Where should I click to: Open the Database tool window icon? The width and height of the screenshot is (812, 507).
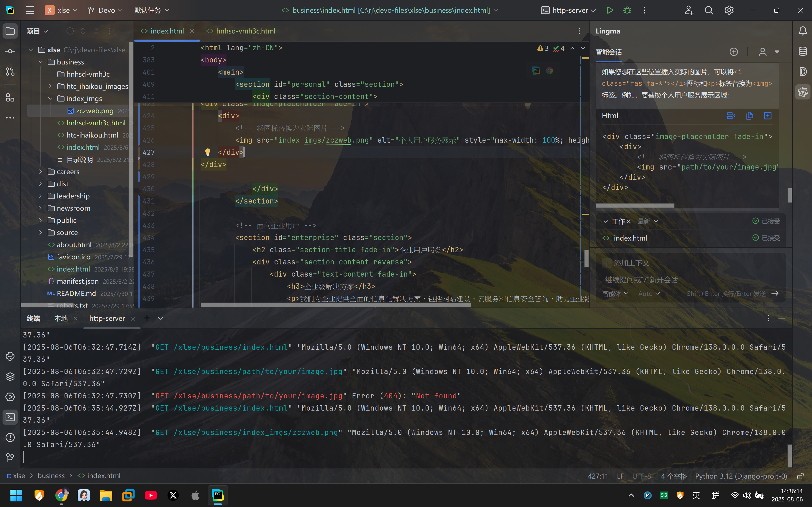point(803,51)
